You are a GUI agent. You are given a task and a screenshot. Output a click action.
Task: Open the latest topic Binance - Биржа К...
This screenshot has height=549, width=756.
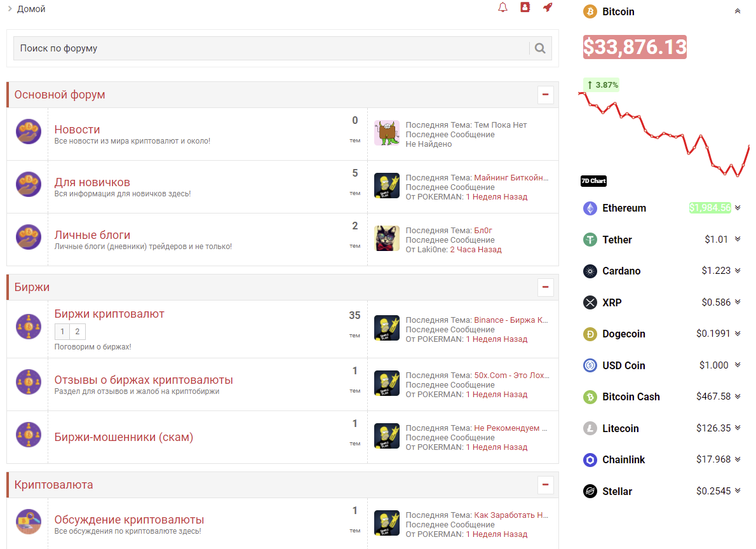coord(511,320)
